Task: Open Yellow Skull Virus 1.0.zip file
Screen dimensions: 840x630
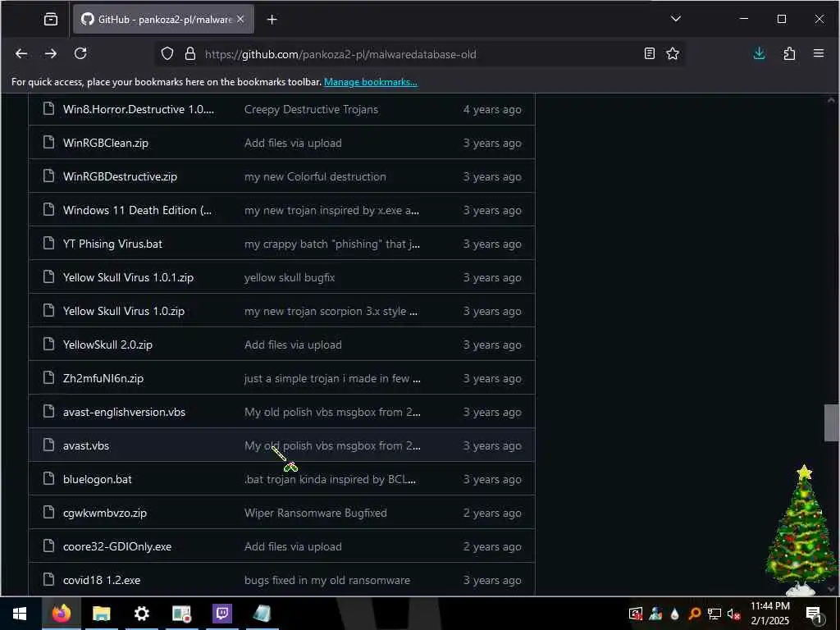Action: click(124, 311)
